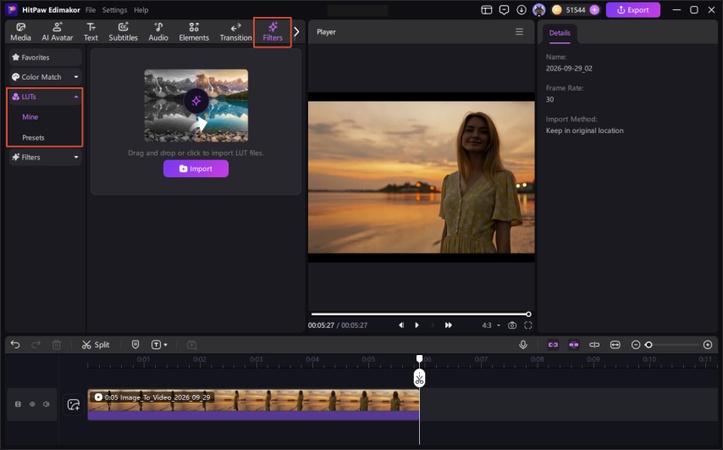Click the scissors on the playhead
723x450 pixels.
pyautogui.click(x=419, y=378)
